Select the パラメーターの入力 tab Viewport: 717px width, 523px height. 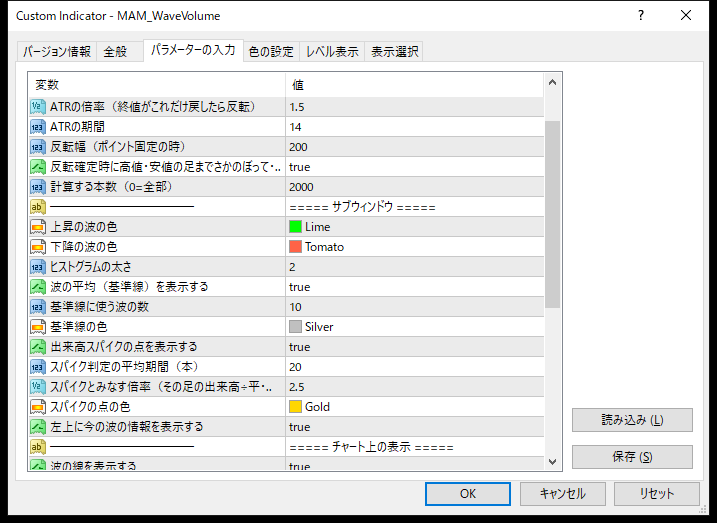193,50
